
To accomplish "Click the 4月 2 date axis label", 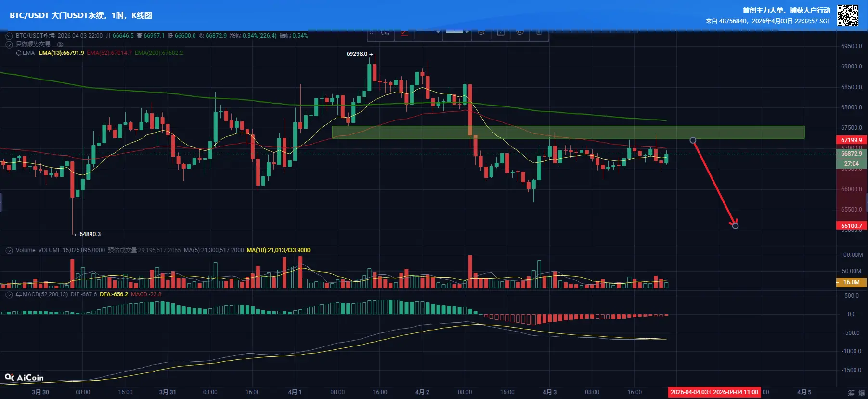I will pyautogui.click(x=422, y=392).
